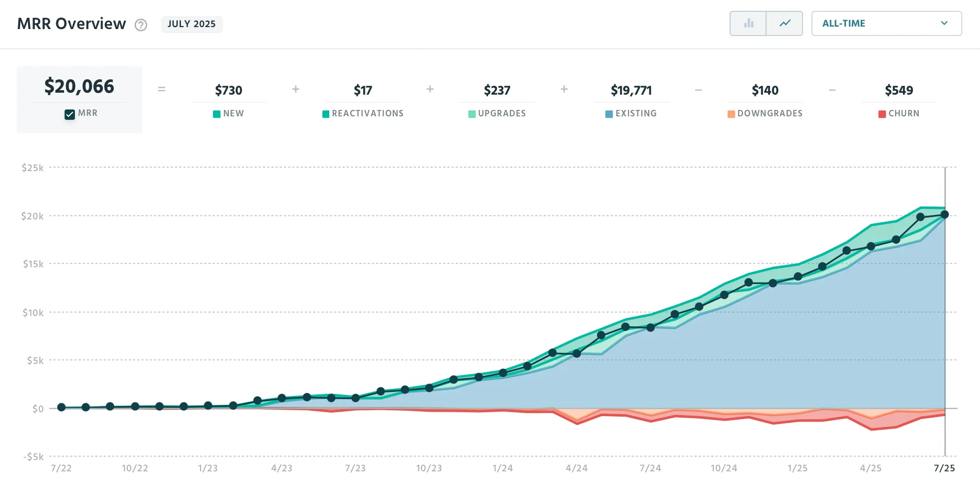Click the Churn red legend square
This screenshot has width=980, height=496.
coord(882,114)
